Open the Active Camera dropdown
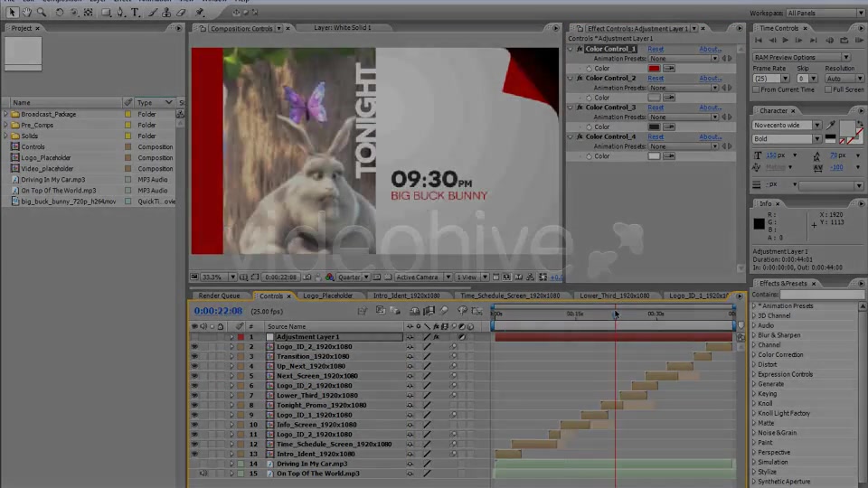 click(423, 277)
